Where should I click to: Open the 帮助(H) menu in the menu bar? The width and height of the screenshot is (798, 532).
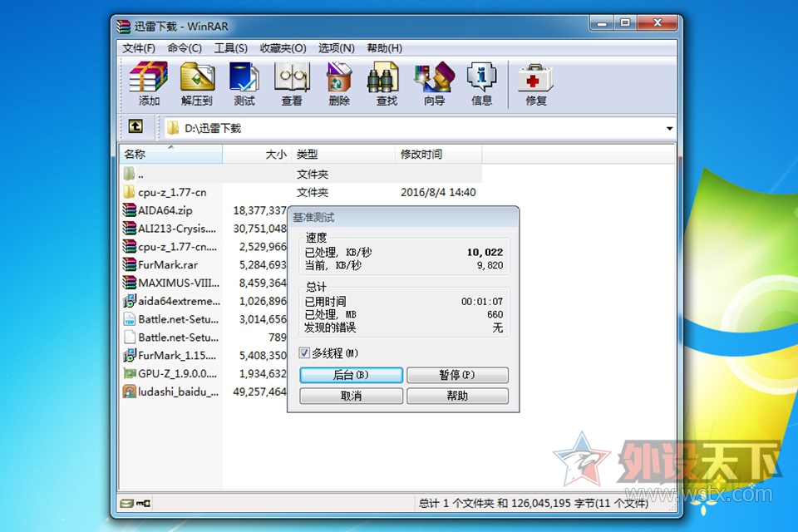click(384, 48)
